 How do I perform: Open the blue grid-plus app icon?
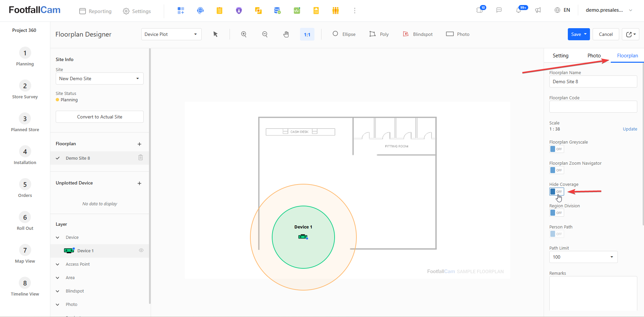coord(181,11)
